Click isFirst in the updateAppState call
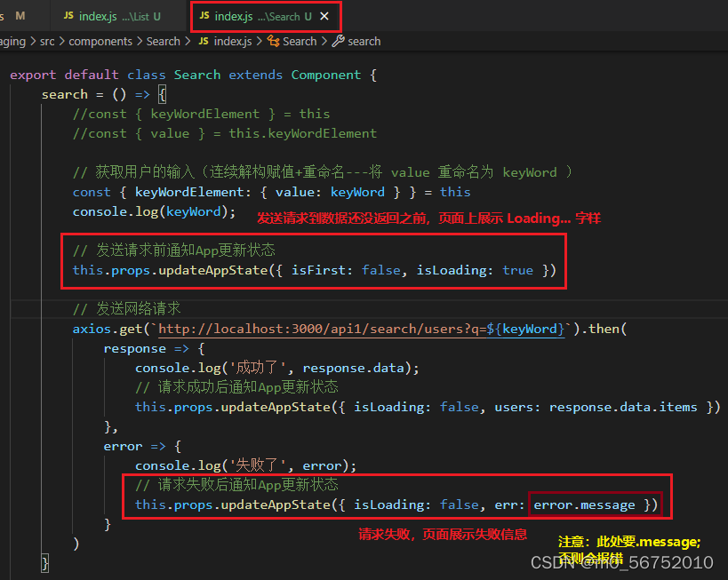Viewport: 728px width, 580px height. point(318,270)
